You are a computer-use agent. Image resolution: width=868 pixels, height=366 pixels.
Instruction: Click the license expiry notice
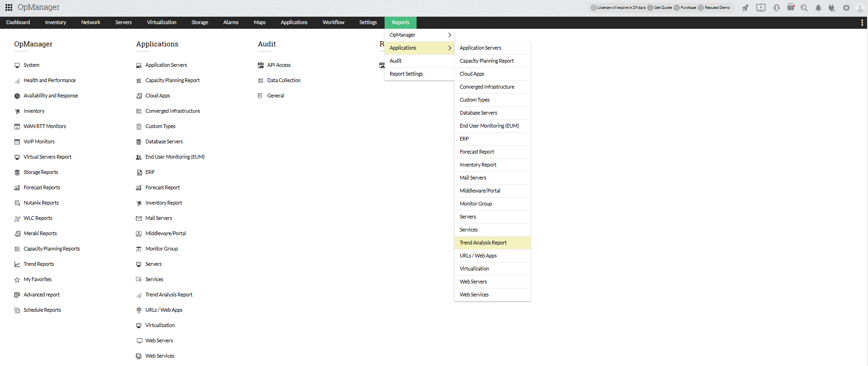pos(622,8)
